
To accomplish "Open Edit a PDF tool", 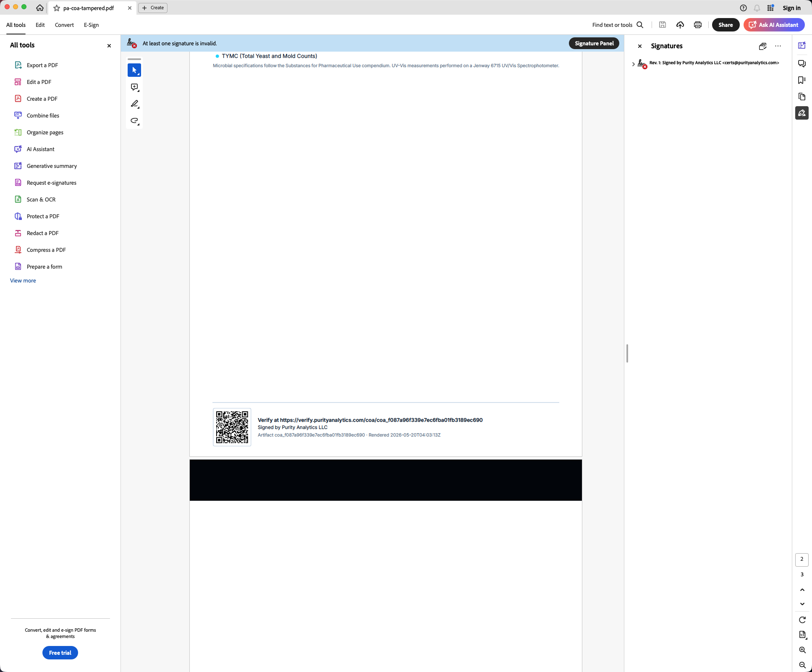I will point(39,82).
